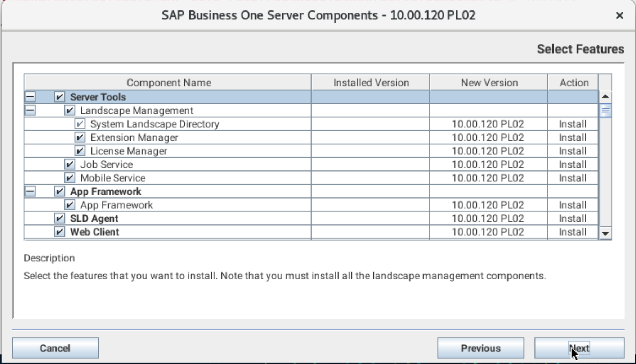
Task: Select the Landscape Management row label
Action: coord(136,110)
